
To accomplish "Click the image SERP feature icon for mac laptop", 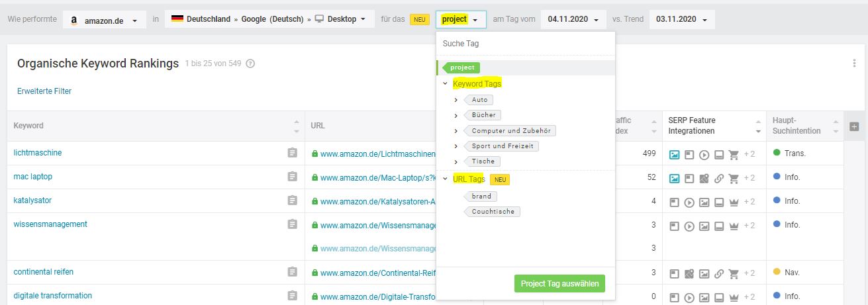I will coord(674,178).
